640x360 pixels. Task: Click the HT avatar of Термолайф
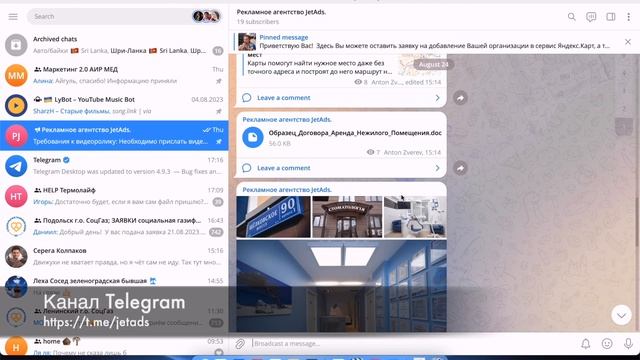tap(16, 196)
